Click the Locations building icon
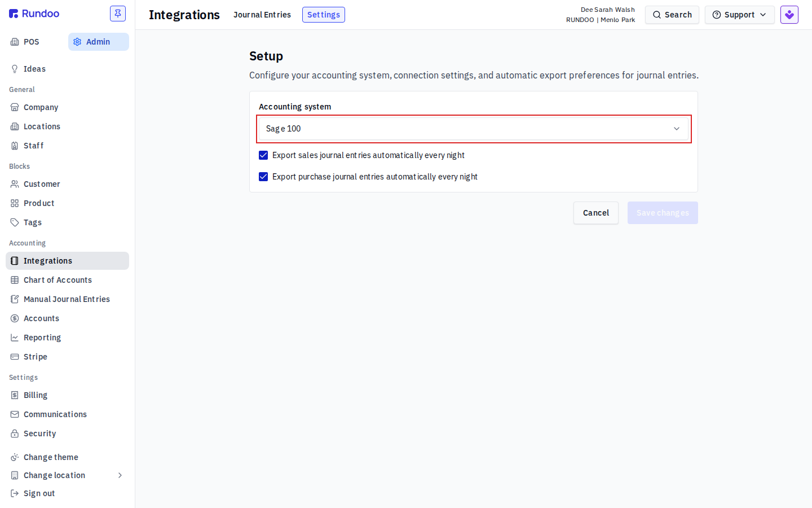 (x=15, y=126)
